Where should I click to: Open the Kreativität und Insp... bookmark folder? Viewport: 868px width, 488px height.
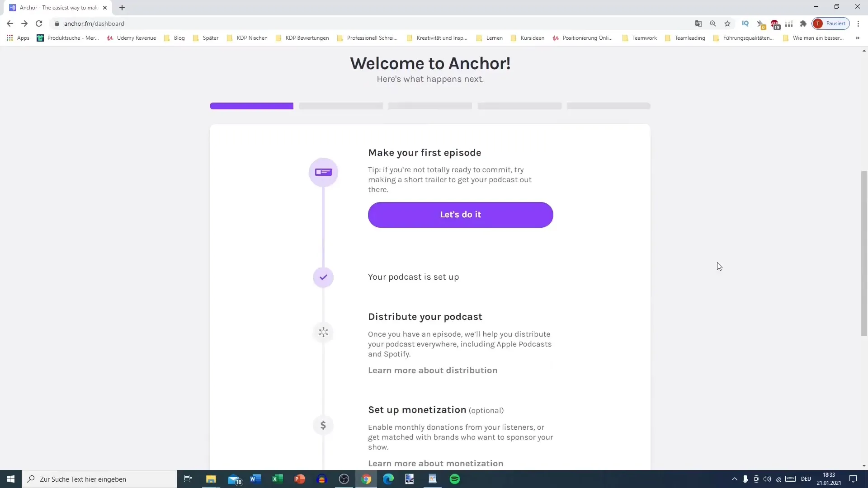(x=437, y=38)
